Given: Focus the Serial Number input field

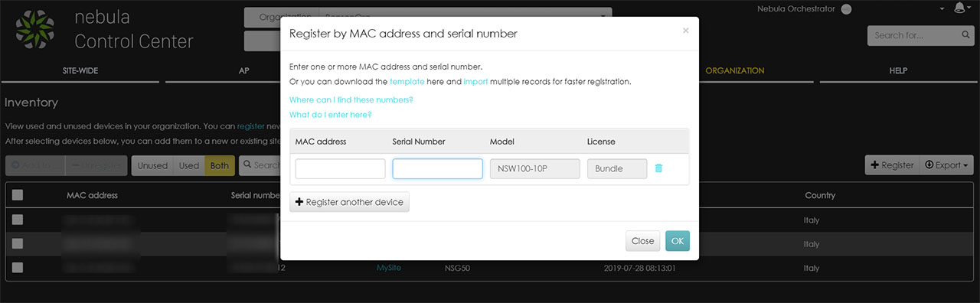Looking at the screenshot, I should (437, 168).
